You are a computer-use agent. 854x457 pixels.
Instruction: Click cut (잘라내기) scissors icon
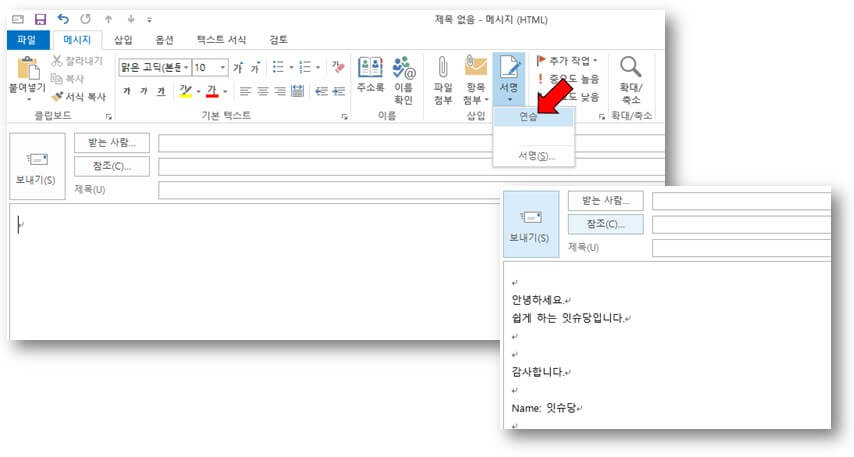pyautogui.click(x=57, y=61)
